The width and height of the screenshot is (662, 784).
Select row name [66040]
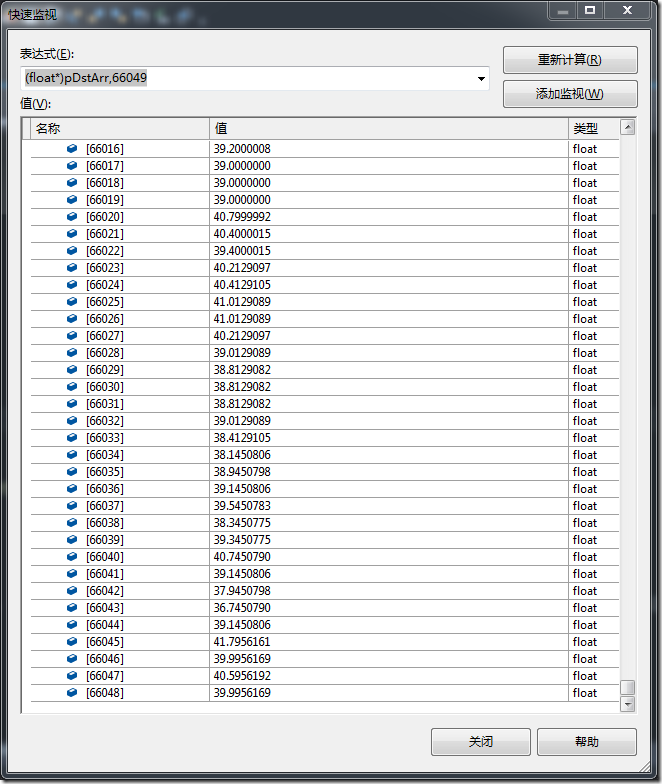click(104, 556)
